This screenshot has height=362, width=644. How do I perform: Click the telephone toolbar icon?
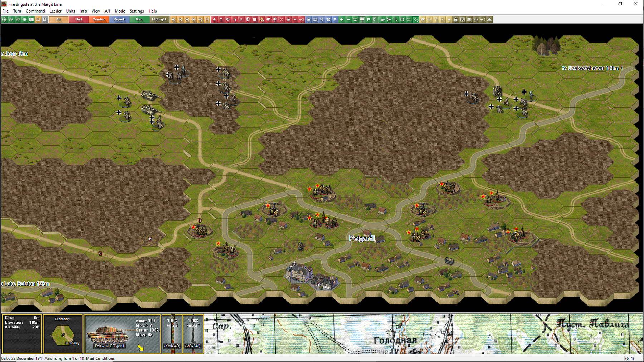328,19
